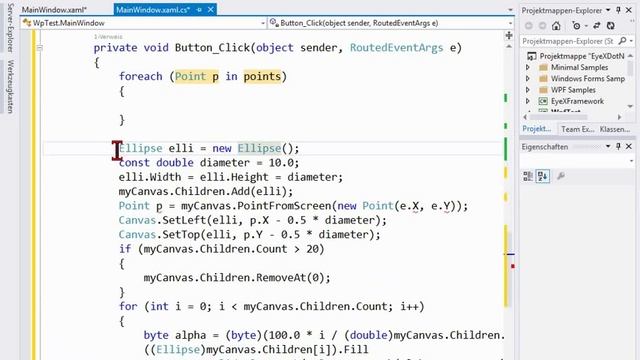The height and width of the screenshot is (360, 640).
Task: Click the EyeXFramework C# project icon
Action: (543, 101)
